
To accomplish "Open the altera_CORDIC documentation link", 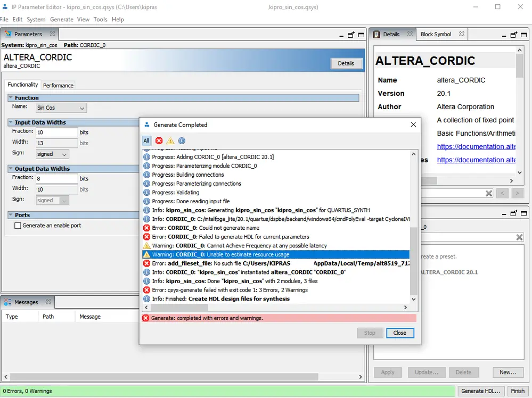I will click(x=476, y=146).
